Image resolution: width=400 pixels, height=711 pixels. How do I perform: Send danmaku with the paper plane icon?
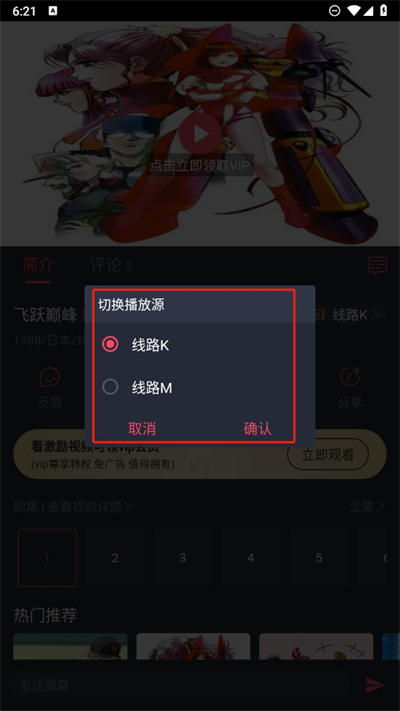click(x=375, y=685)
